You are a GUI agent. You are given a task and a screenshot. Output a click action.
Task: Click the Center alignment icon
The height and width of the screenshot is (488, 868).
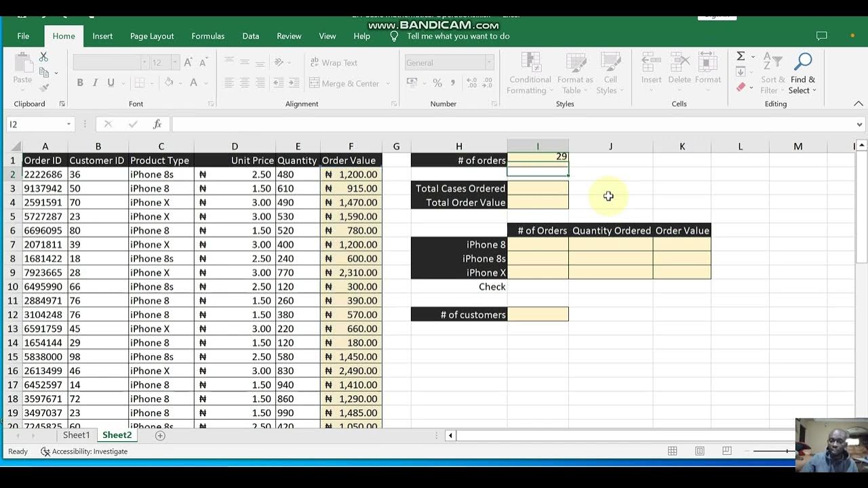click(244, 83)
